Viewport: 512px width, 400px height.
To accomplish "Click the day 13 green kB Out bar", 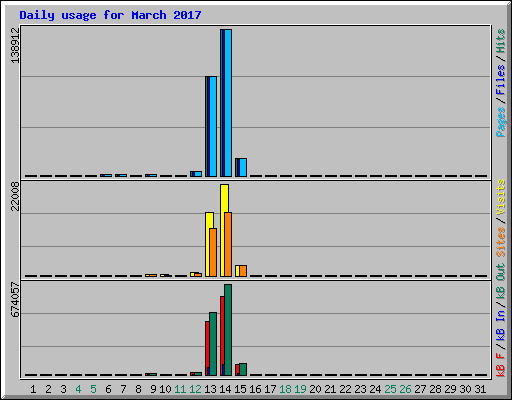I will pos(213,344).
